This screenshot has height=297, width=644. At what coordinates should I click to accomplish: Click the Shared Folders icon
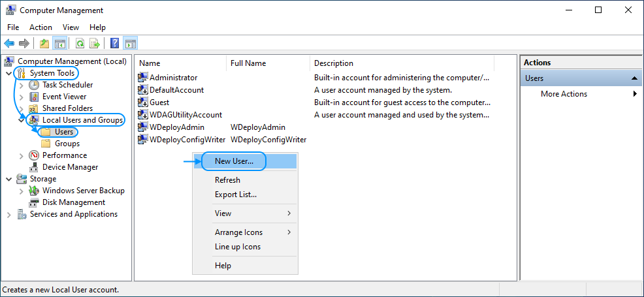[34, 109]
